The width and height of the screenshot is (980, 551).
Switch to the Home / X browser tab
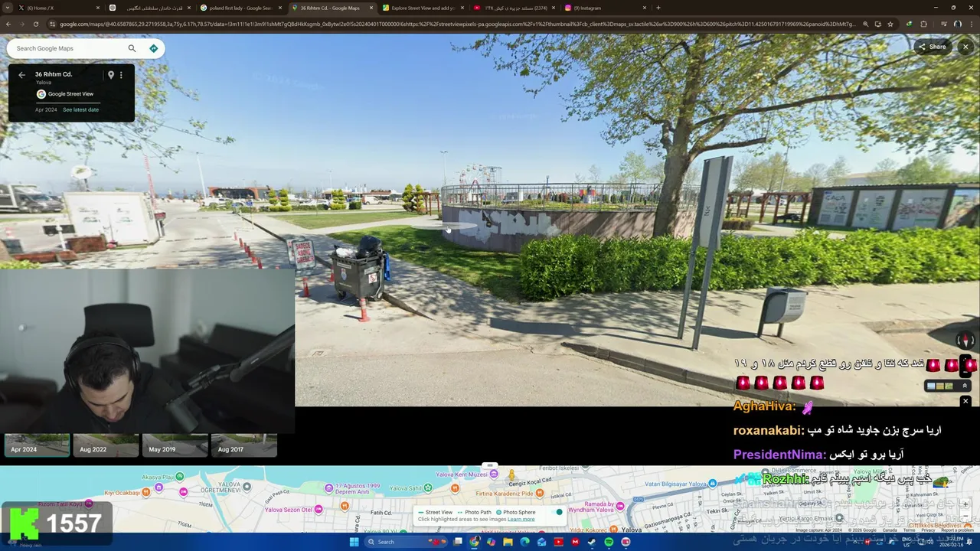coord(59,8)
